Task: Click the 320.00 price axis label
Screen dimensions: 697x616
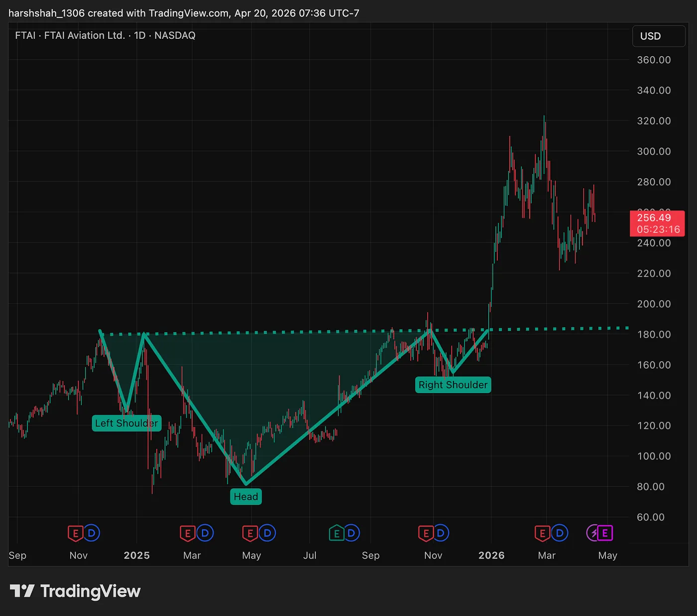Action: tap(654, 121)
